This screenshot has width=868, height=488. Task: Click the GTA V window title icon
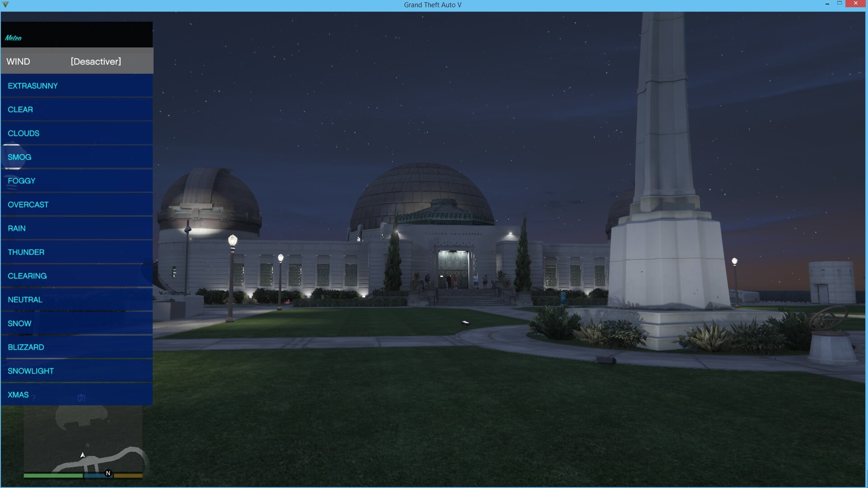(x=5, y=5)
